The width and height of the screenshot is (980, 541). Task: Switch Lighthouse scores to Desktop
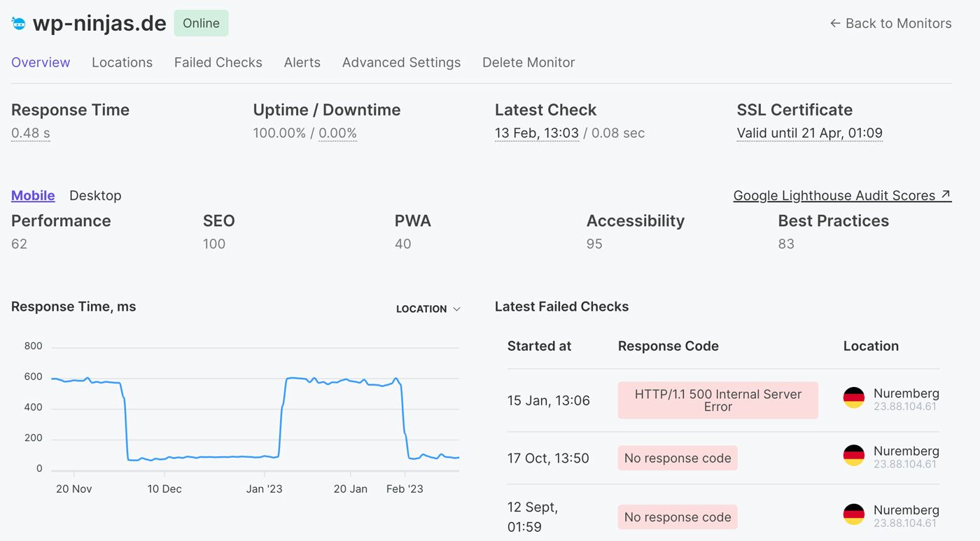pos(95,196)
